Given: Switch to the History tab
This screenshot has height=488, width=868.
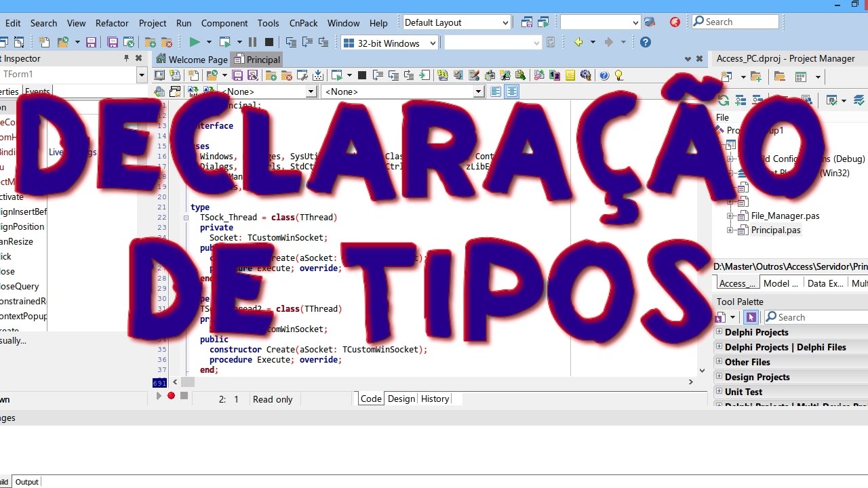Looking at the screenshot, I should pos(435,399).
